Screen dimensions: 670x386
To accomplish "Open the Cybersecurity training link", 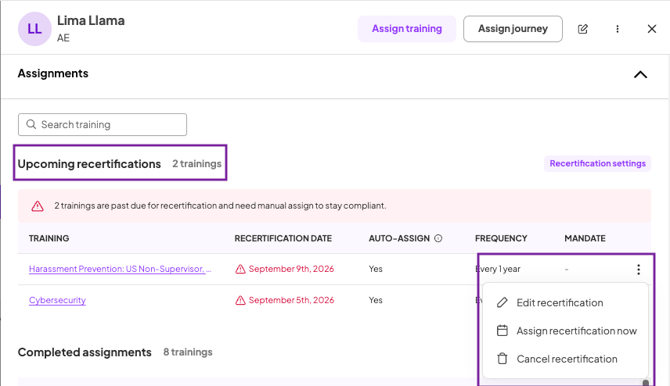I will click(57, 300).
